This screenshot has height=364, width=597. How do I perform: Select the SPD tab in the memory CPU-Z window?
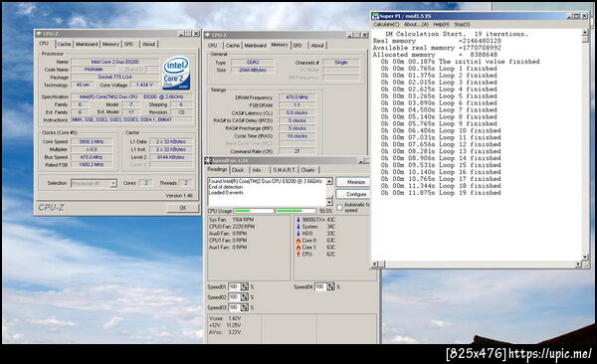(298, 46)
